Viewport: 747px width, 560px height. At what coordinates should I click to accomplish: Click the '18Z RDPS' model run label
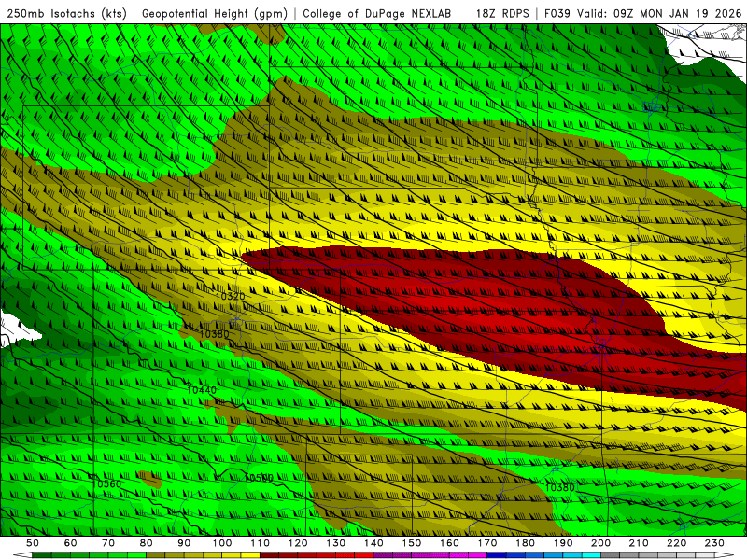coord(502,13)
